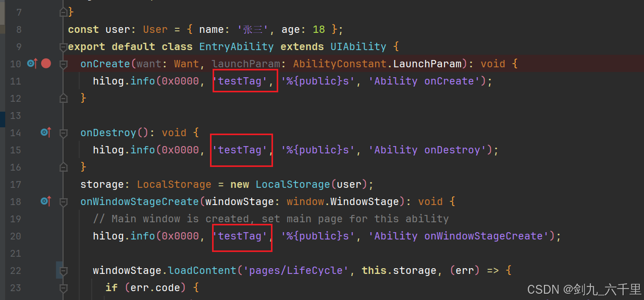Click the UIAbility base class name
Viewport: 644px width, 300px height.
(358, 46)
